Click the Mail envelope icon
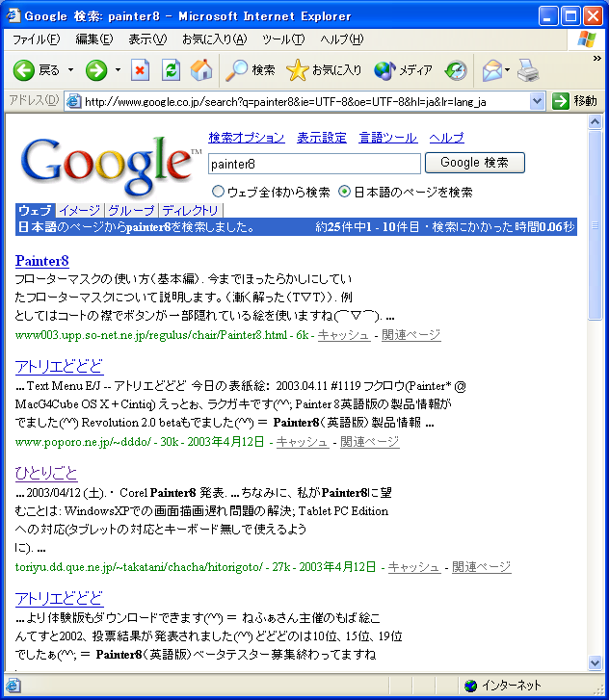 (492, 70)
